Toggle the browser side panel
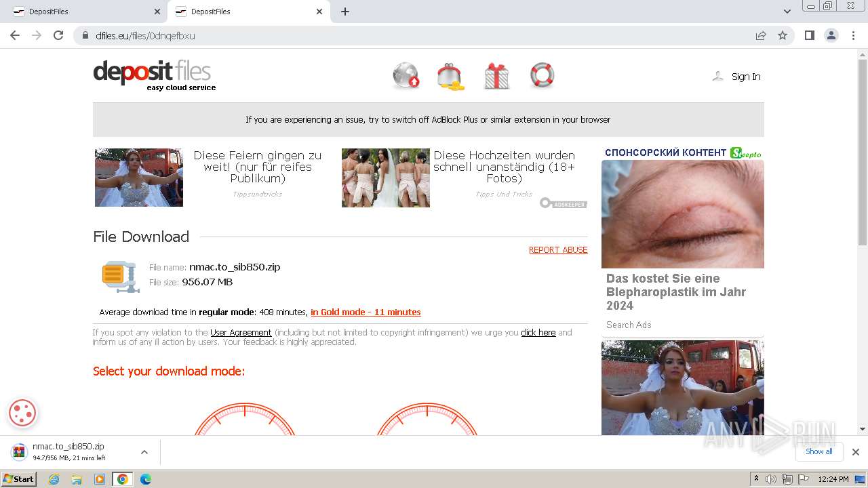The width and height of the screenshot is (868, 488). coord(809,35)
